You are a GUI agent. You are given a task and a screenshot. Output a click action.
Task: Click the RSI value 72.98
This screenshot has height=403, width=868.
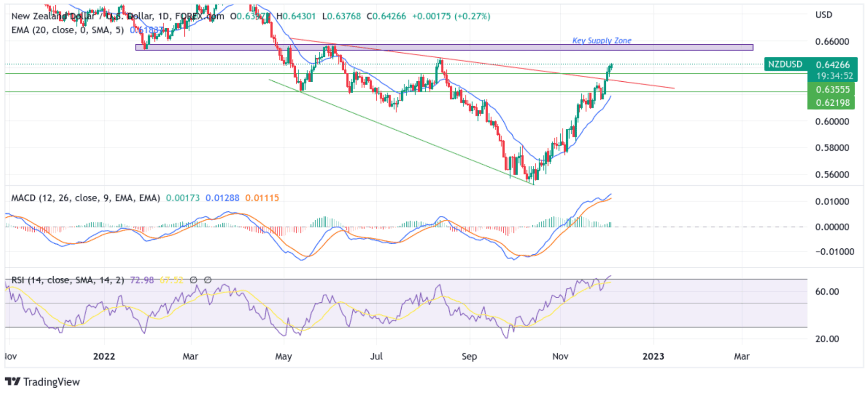pos(142,280)
